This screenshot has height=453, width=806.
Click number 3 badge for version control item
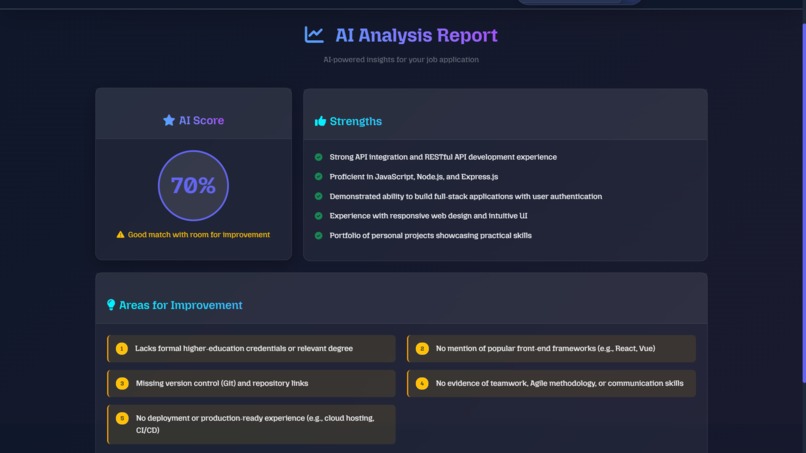point(122,384)
